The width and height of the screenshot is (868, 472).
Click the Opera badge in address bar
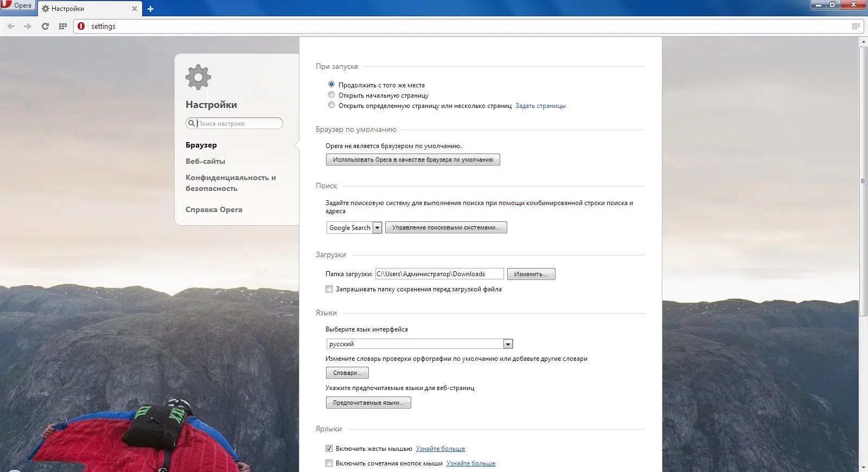(81, 26)
